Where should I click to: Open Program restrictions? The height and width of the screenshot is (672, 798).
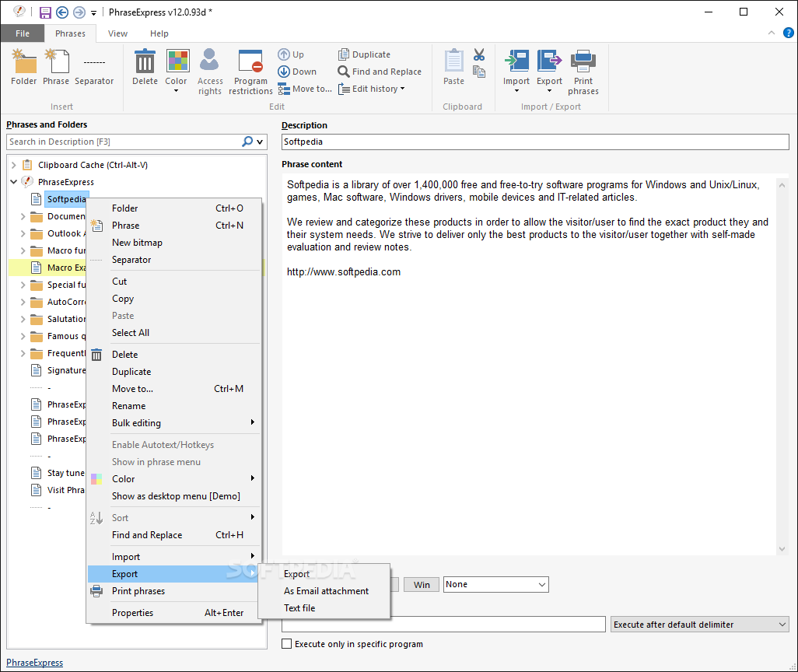[250, 72]
